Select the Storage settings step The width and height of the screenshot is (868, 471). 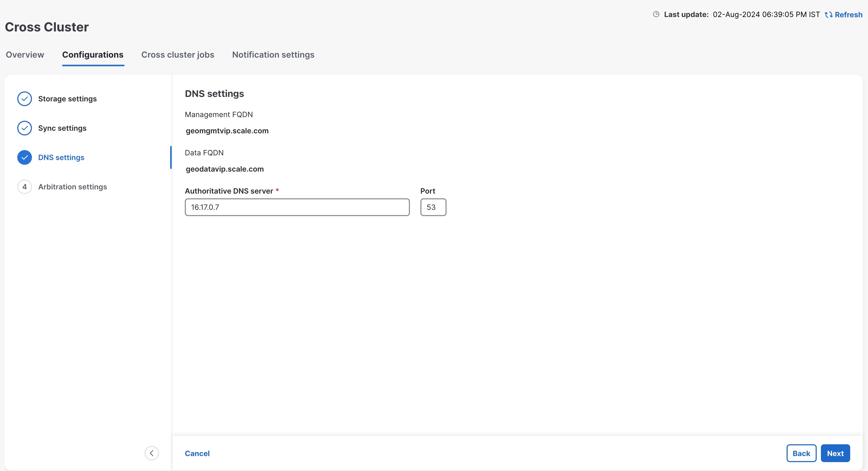[x=67, y=98]
